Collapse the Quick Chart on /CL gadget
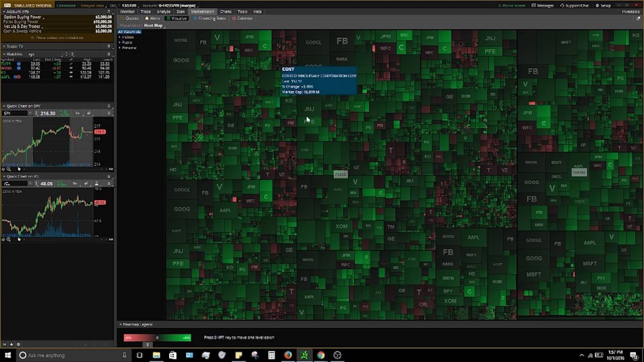 point(5,176)
